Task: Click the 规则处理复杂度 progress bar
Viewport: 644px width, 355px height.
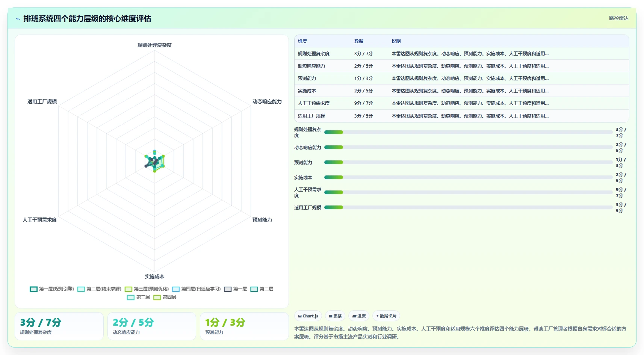Action: click(x=468, y=132)
